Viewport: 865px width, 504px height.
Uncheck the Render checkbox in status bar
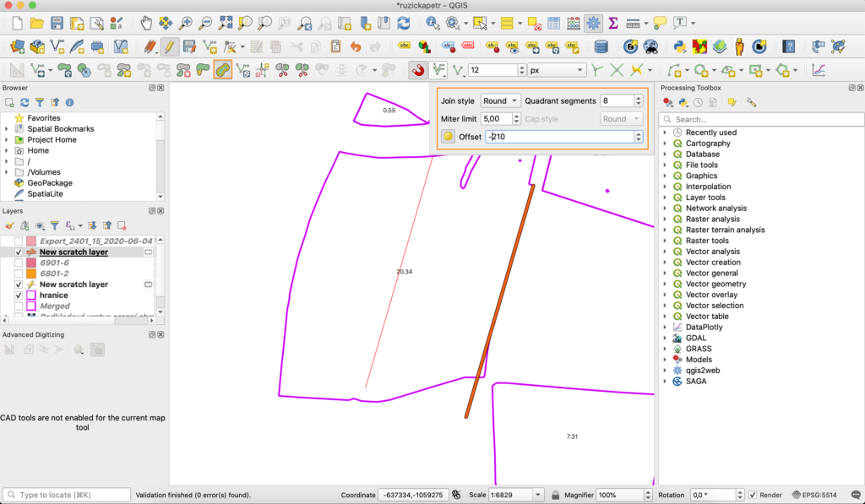[x=753, y=495]
